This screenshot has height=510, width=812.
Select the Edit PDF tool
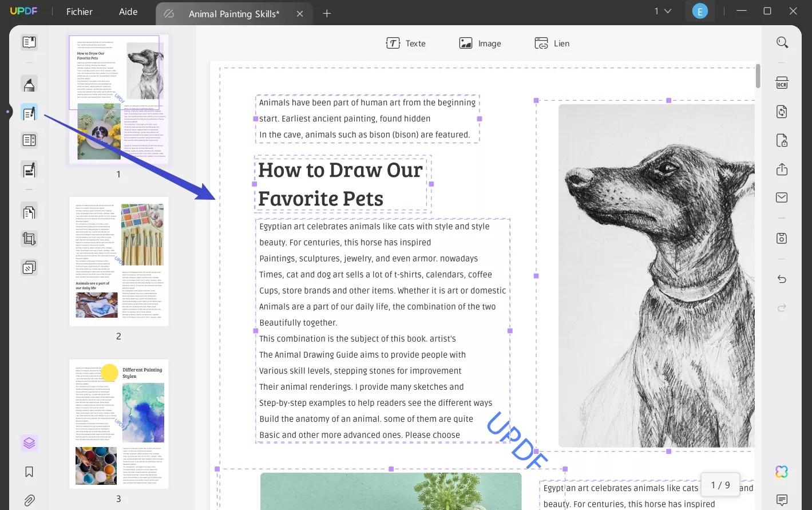[29, 112]
